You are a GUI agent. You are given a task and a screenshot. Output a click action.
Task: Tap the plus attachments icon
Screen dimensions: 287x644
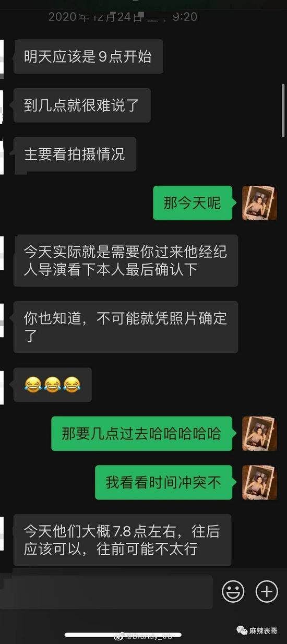click(267, 591)
